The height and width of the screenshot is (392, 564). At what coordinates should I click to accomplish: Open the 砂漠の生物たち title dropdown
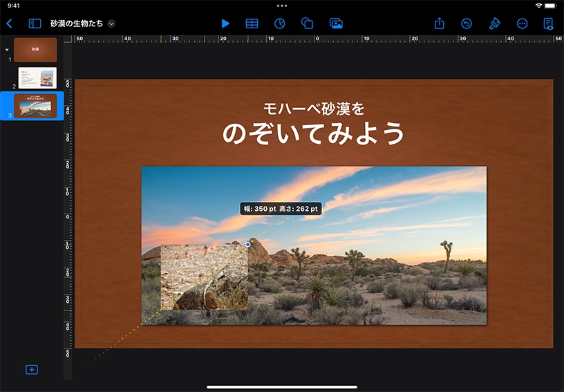111,24
